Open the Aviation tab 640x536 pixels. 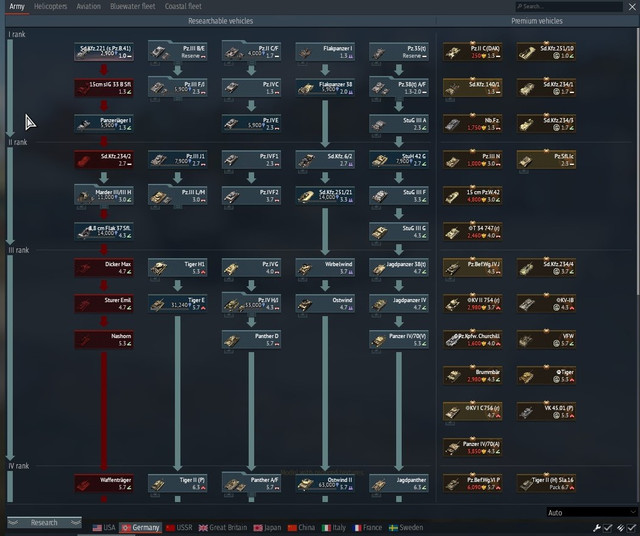coord(89,7)
